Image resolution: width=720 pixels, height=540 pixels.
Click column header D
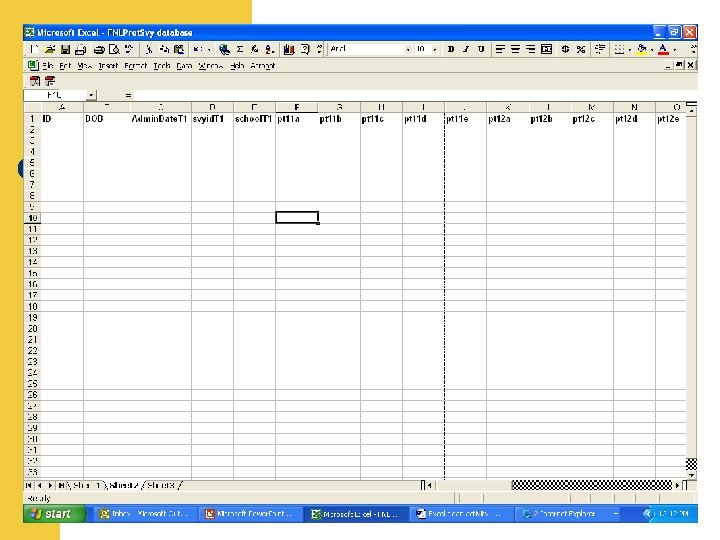pos(212,107)
